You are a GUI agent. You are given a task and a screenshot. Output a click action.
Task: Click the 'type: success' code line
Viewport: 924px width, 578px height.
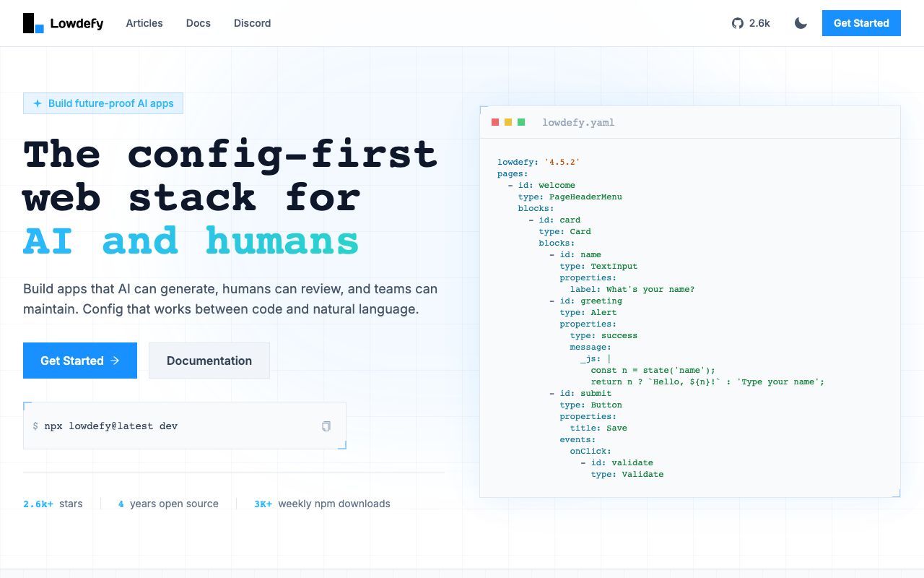coord(604,335)
